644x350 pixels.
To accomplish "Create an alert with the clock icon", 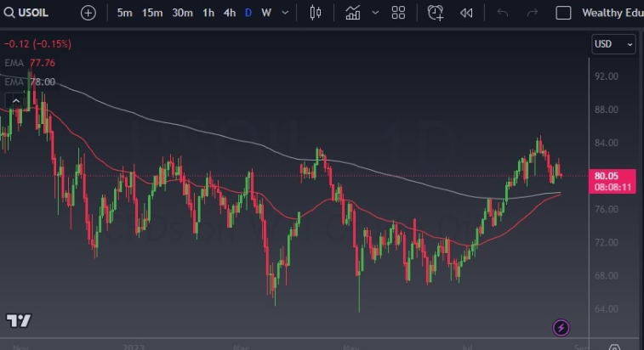I will tap(436, 13).
